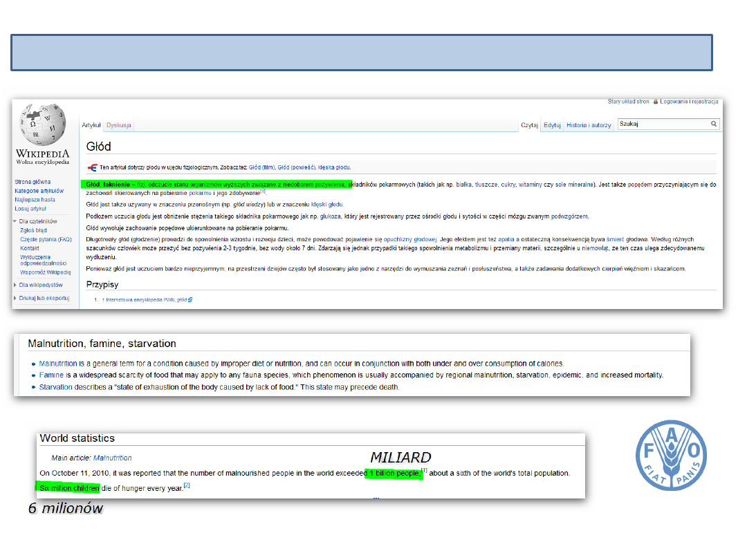Screen dimensions: 747x560
Task: Open the 'Historia i autorzy' tab
Action: coord(589,125)
